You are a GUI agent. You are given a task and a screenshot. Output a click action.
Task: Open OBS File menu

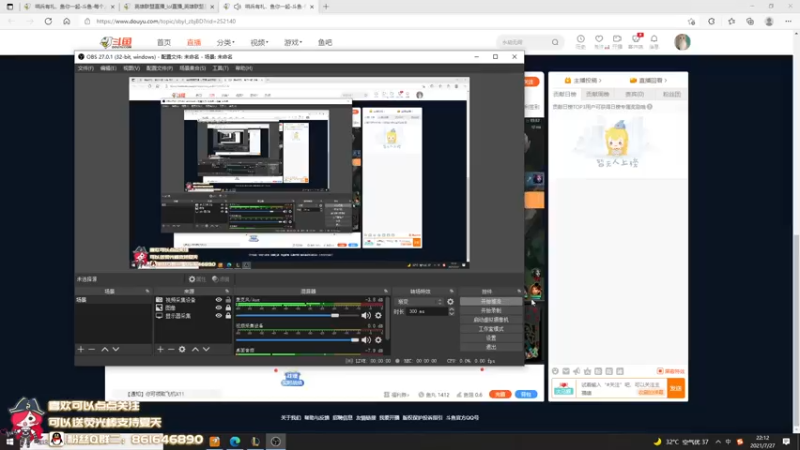coord(85,68)
